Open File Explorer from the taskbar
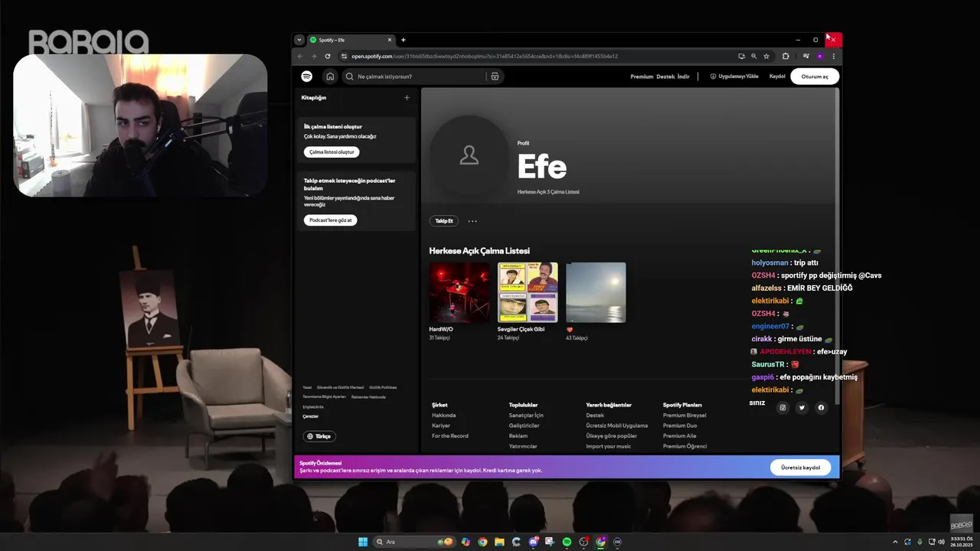This screenshot has width=980, height=551. [499, 542]
